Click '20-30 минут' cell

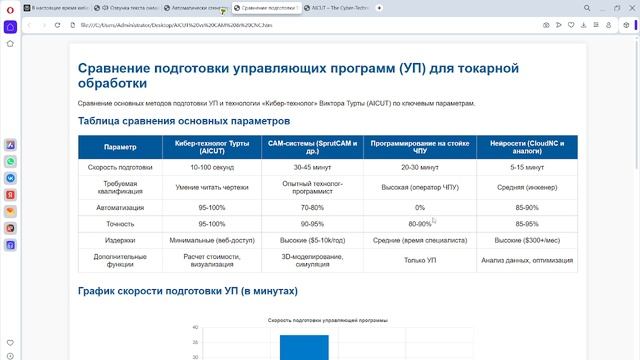coord(420,167)
